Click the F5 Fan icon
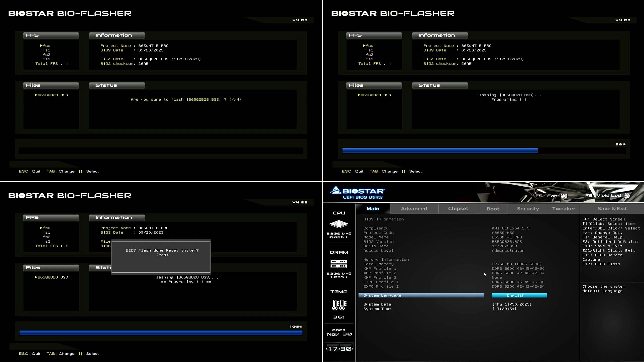The width and height of the screenshot is (644, 362). click(564, 196)
